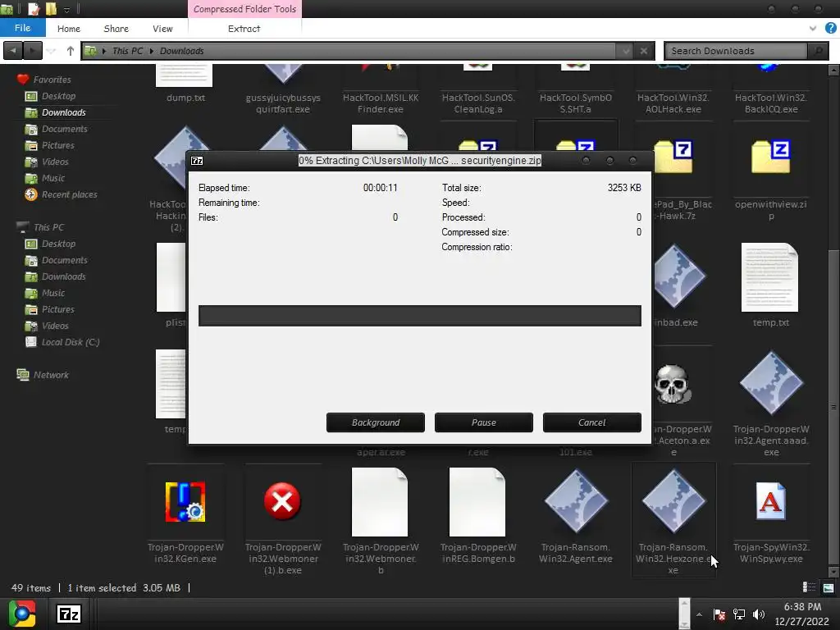Click the address bar stop/refresh X button
The image size is (840, 630).
pyautogui.click(x=644, y=51)
